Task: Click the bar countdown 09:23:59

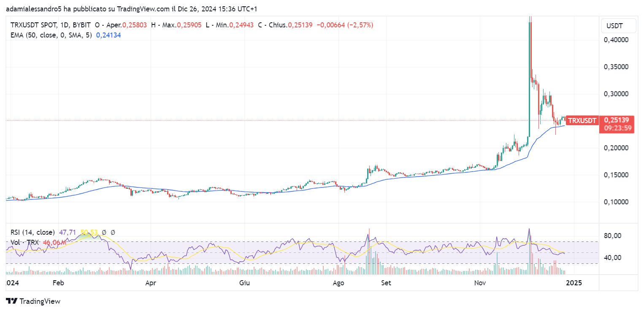Action: pyautogui.click(x=617, y=128)
